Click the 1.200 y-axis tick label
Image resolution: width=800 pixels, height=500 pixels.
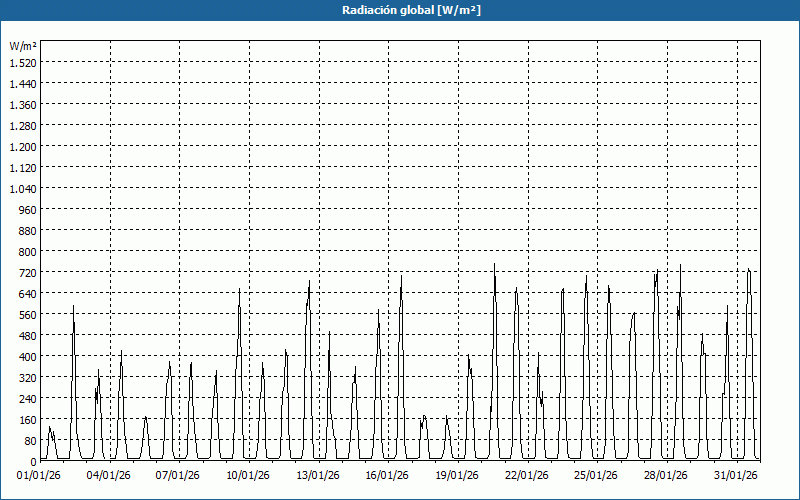point(22,146)
